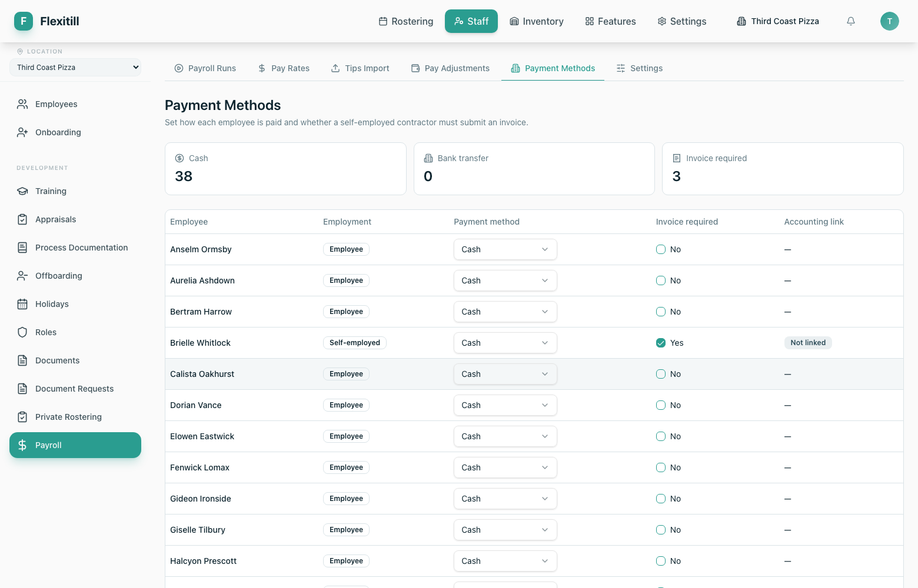Click the Holidays calendar icon
918x588 pixels.
click(22, 304)
